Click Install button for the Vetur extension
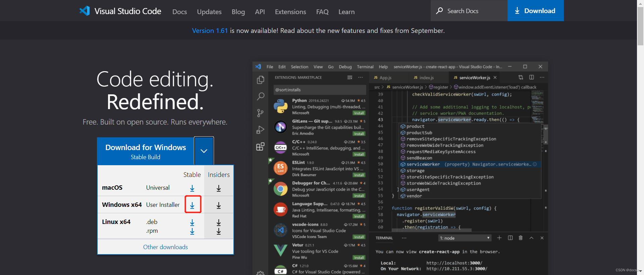The image size is (644, 275). (x=359, y=258)
